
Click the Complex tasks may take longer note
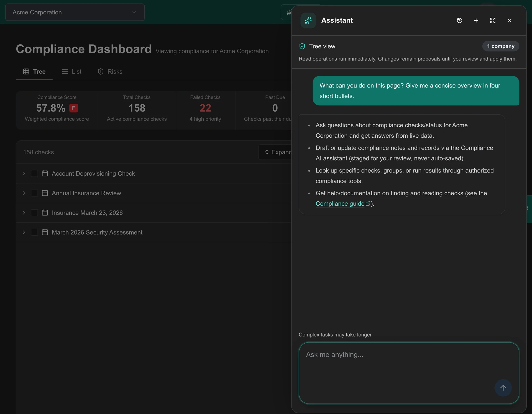pos(335,335)
